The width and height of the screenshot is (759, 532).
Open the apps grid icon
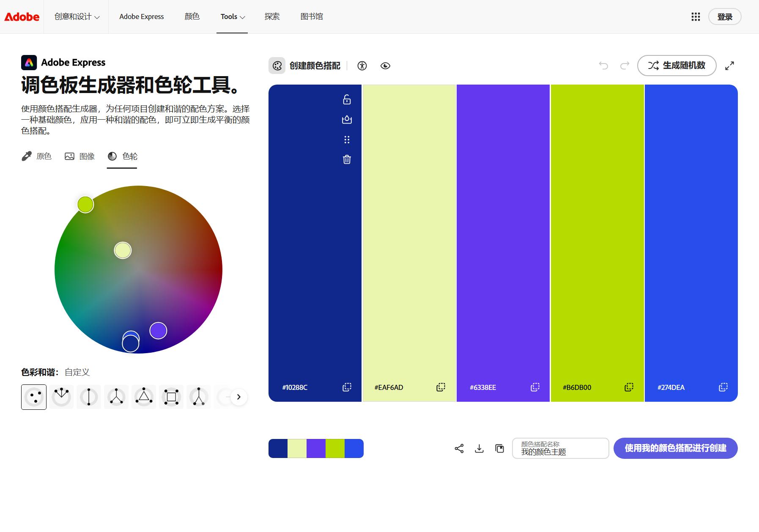(x=696, y=16)
